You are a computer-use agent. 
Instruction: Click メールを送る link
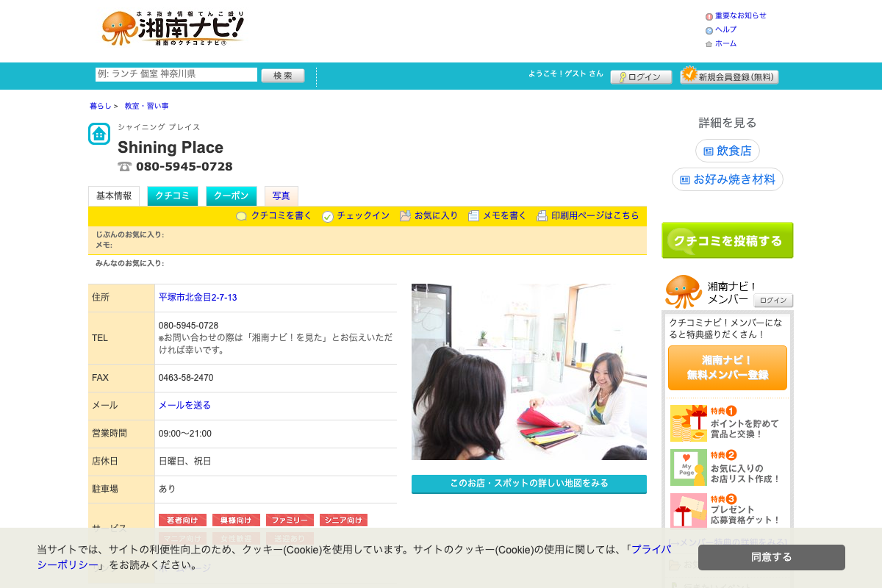click(x=184, y=405)
